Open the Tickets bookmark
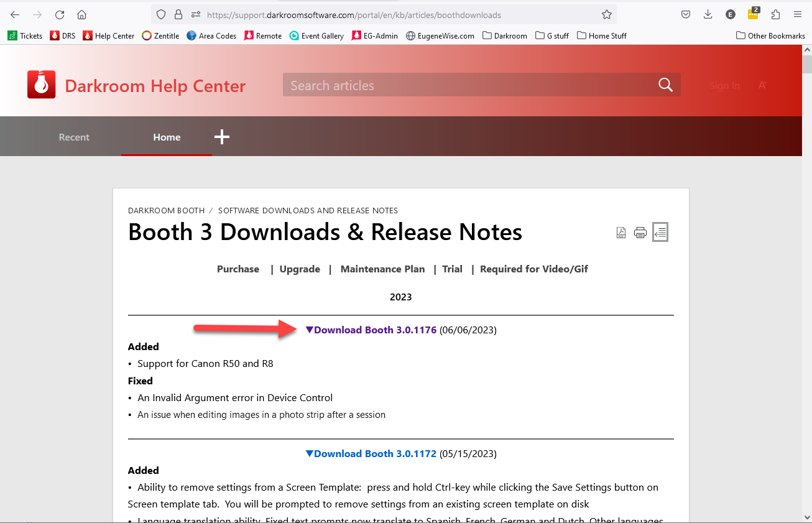This screenshot has width=812, height=523. point(25,35)
